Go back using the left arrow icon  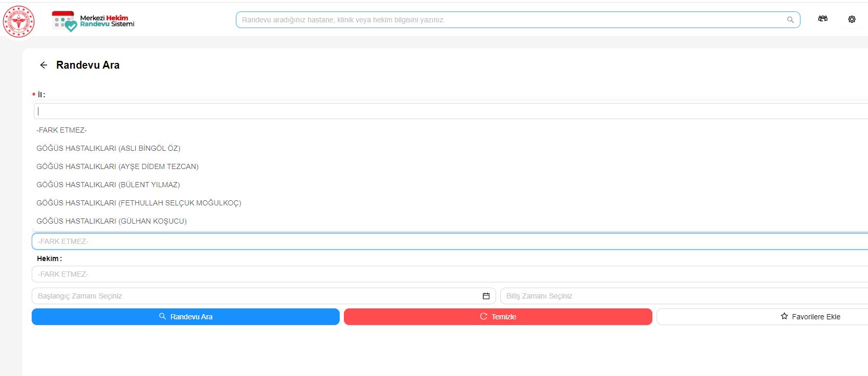44,65
